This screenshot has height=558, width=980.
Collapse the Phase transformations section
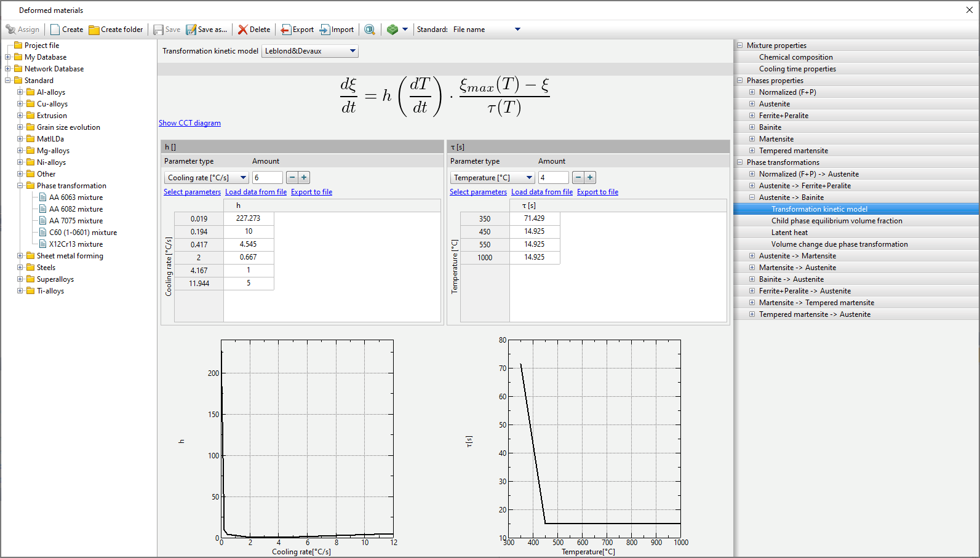[740, 162]
